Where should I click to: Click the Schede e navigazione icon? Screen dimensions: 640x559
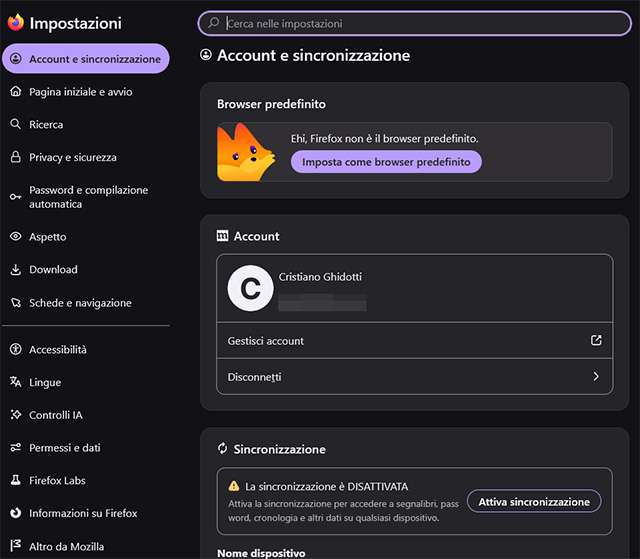coord(16,303)
